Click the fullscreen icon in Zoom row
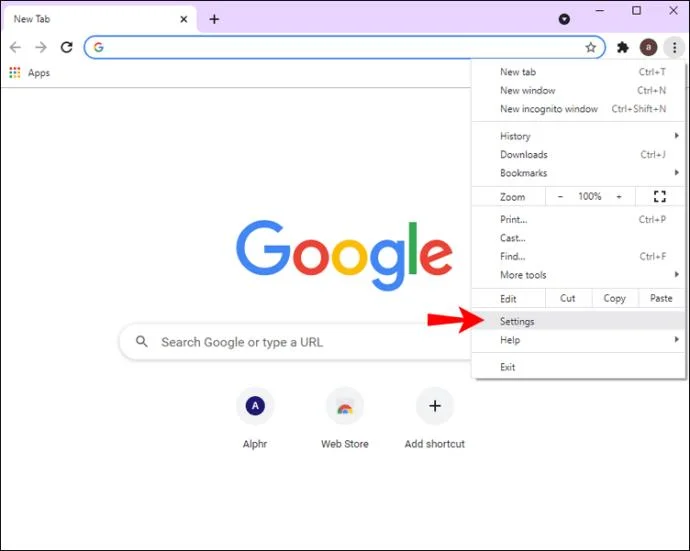Screen dimensions: 690x551 click(659, 196)
